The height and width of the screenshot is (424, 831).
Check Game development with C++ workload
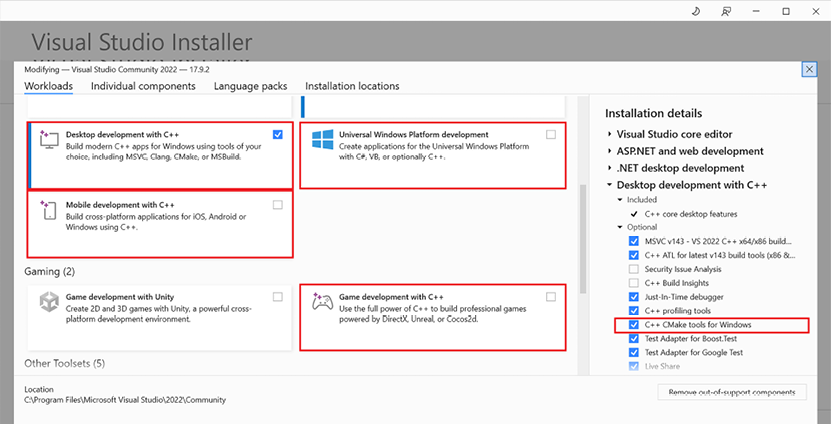551,297
